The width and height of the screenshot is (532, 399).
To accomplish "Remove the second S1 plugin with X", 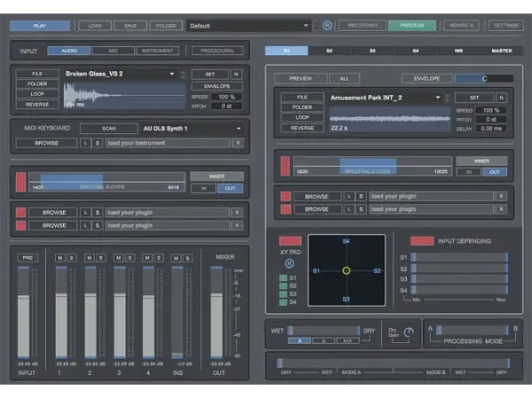I will (501, 209).
